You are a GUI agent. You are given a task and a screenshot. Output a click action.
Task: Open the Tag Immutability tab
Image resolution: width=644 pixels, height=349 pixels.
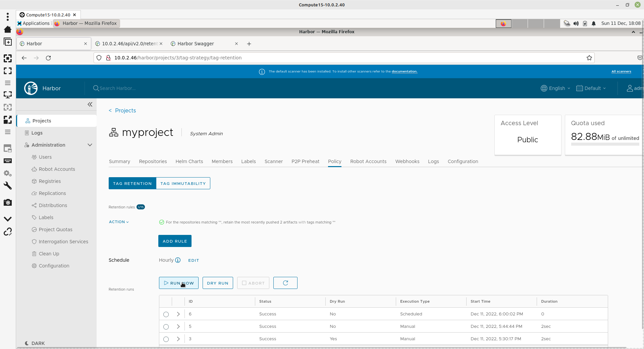coord(183,184)
